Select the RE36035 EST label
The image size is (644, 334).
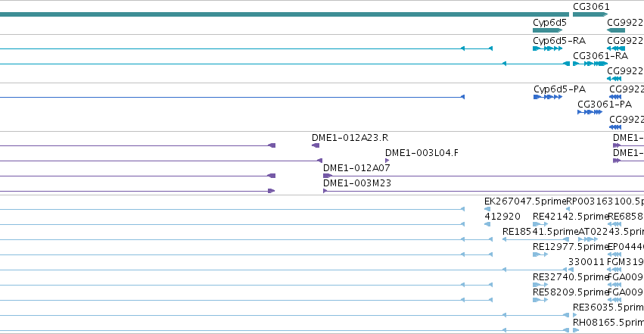point(608,307)
